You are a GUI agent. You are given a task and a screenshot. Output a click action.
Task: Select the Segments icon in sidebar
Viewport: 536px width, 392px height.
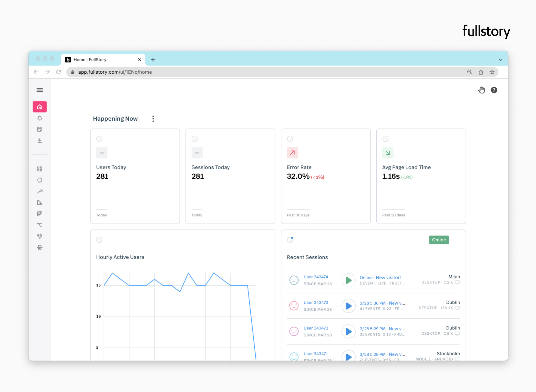coord(40,180)
